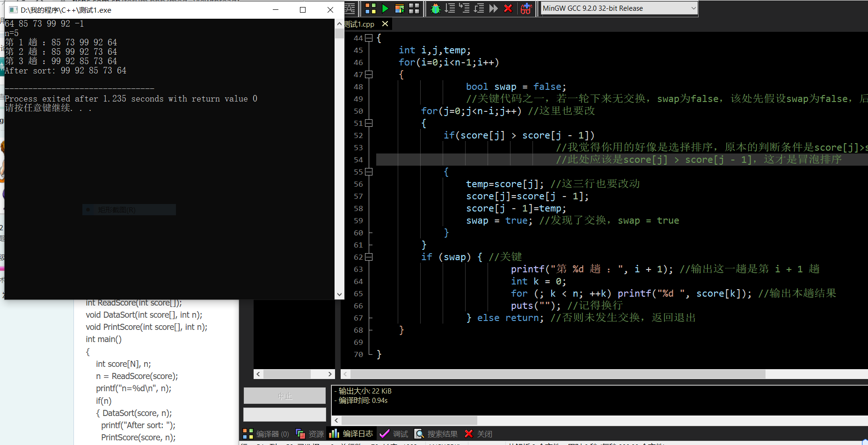868x445 pixels.
Task: Click the 'After sort: 99 92 85 73 64' console line
Action: pyautogui.click(x=66, y=71)
